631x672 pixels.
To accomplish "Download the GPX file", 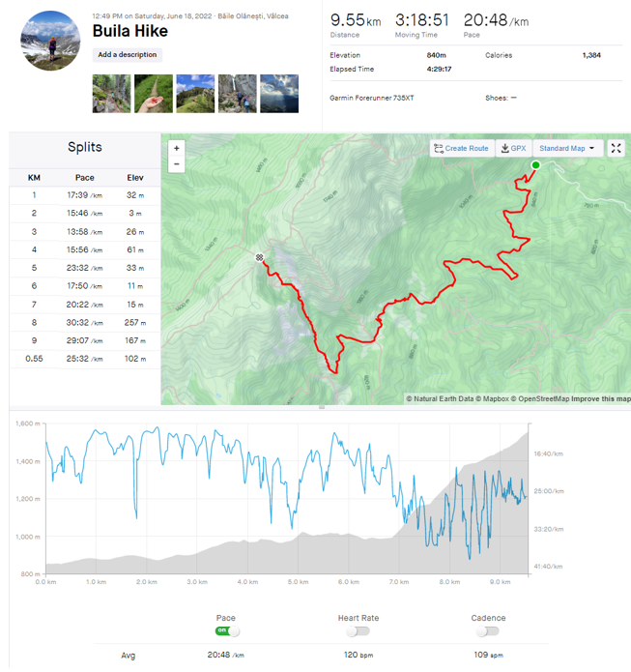I will pos(513,148).
